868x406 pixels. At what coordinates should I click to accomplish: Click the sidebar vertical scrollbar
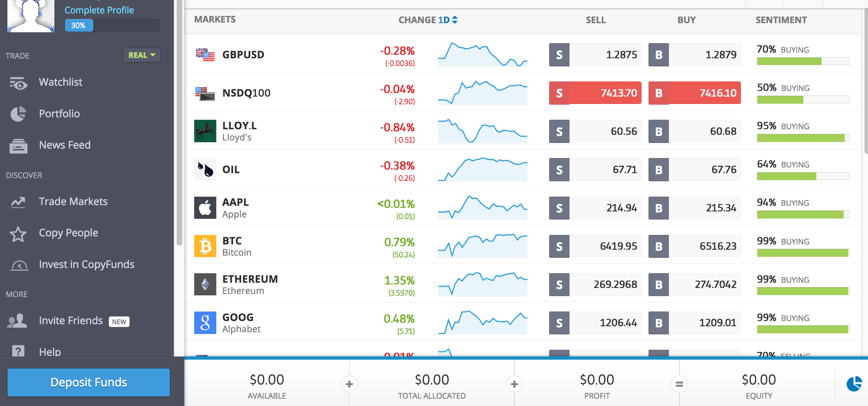(179, 123)
